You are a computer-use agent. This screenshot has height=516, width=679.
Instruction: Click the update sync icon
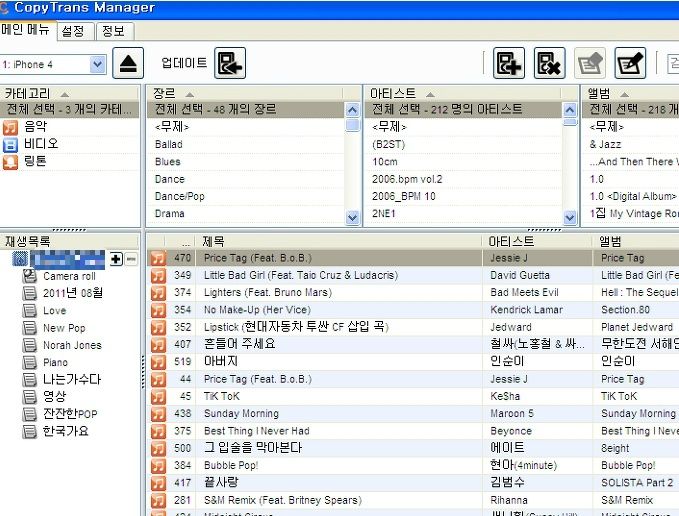230,63
